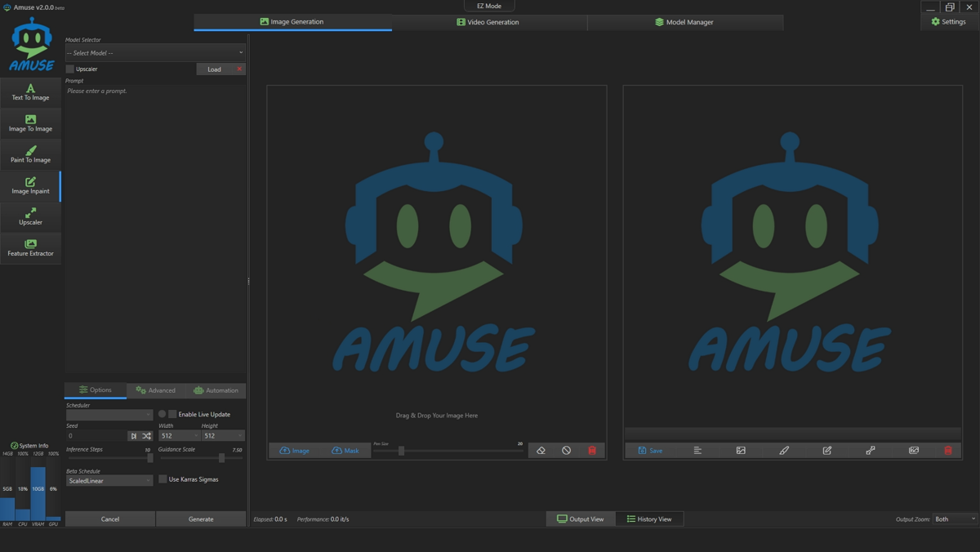Viewport: 980px width, 552px height.
Task: Click the eraser icon on the canvas toolbar
Action: tap(541, 450)
